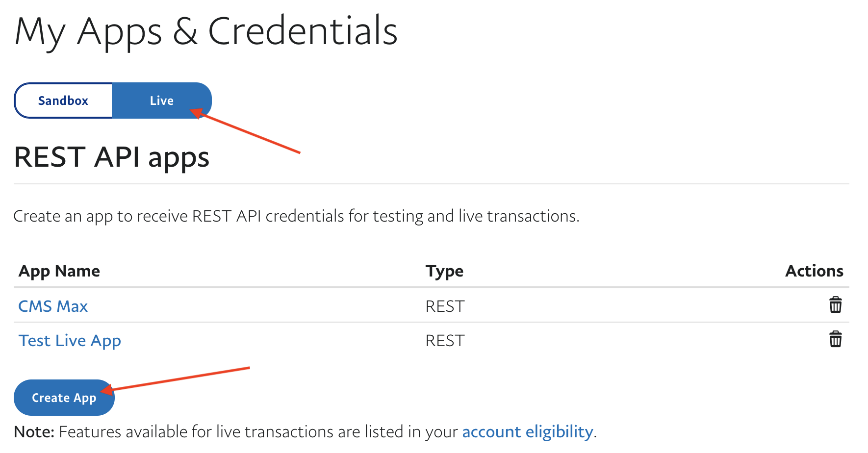Delete the CMS Max app via trash icon
The width and height of the screenshot is (868, 453).
(x=835, y=305)
